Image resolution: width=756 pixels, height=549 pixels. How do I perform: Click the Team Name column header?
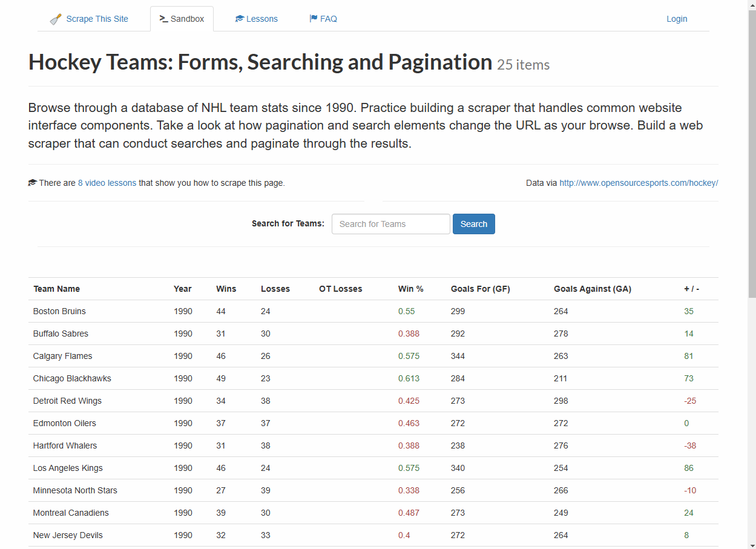point(56,289)
